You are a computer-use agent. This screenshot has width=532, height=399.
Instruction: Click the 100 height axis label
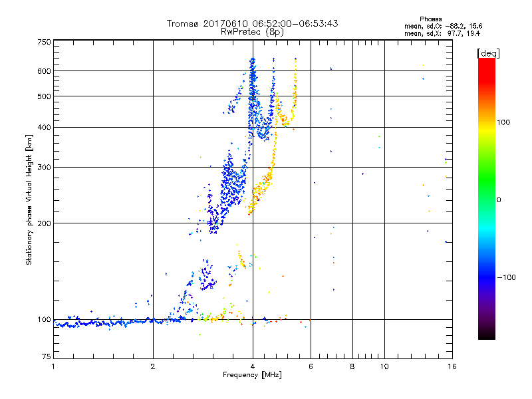[x=44, y=320]
